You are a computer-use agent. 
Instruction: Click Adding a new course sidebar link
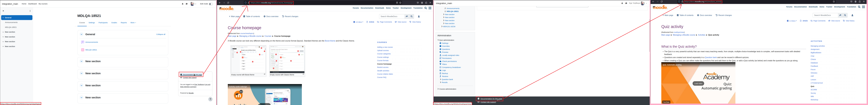pos(385,47)
